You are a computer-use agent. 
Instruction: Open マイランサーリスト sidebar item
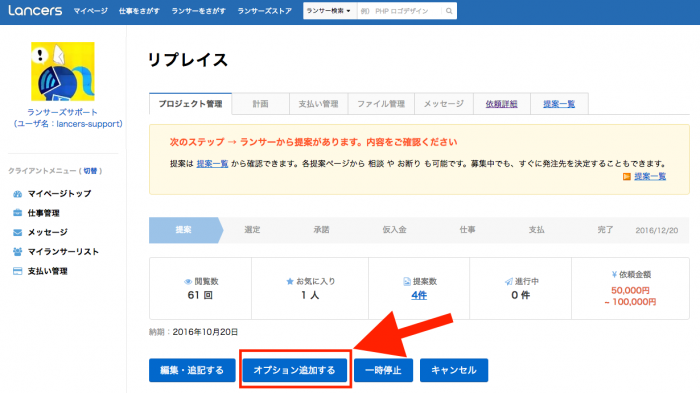click(63, 252)
